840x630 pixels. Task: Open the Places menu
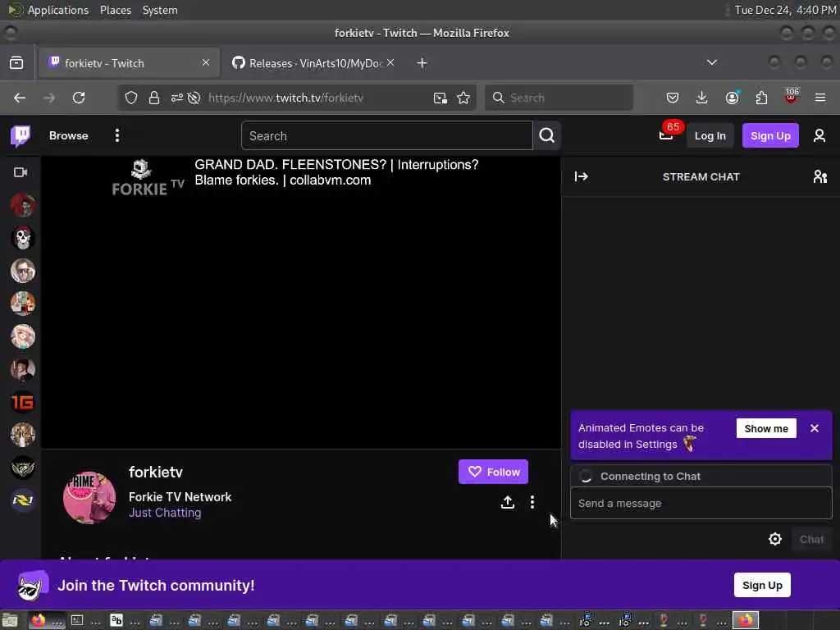coord(115,10)
